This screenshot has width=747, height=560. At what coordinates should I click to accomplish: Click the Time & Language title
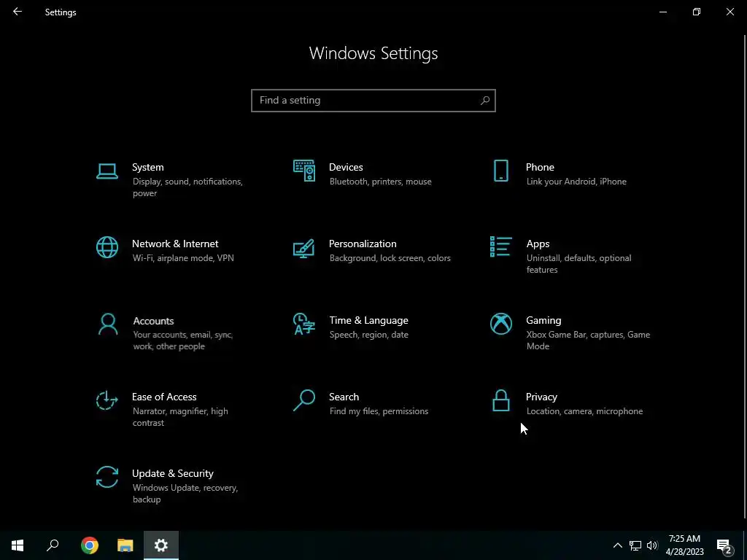coord(368,321)
